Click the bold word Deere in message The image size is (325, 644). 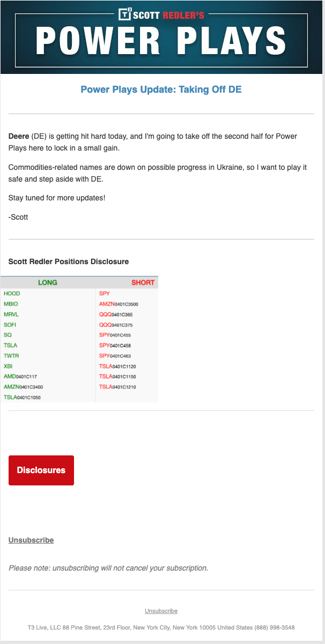pyautogui.click(x=19, y=136)
